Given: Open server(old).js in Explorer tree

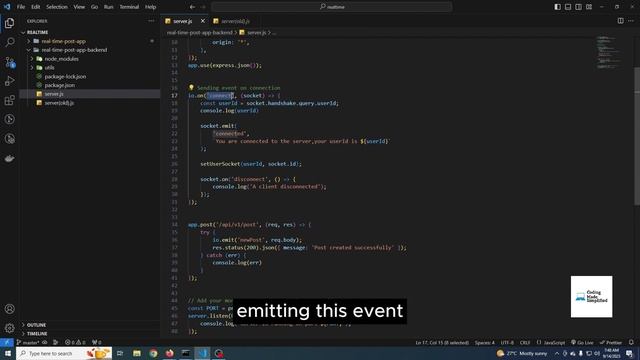Looking at the screenshot, I should pyautogui.click(x=59, y=103).
